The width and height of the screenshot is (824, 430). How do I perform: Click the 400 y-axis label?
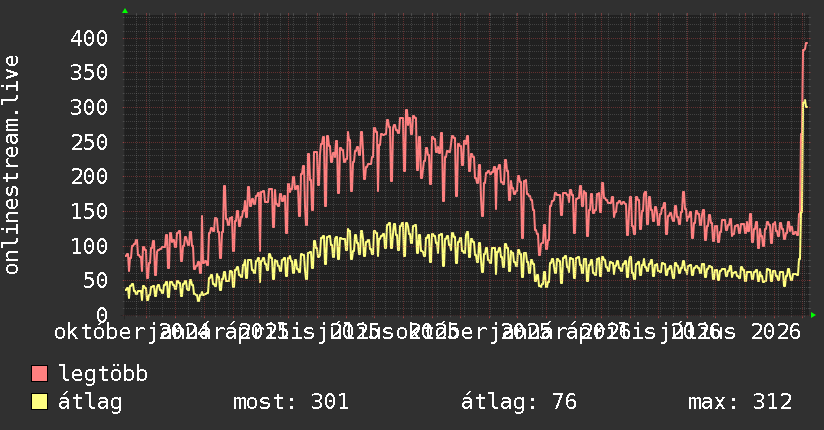(x=89, y=38)
